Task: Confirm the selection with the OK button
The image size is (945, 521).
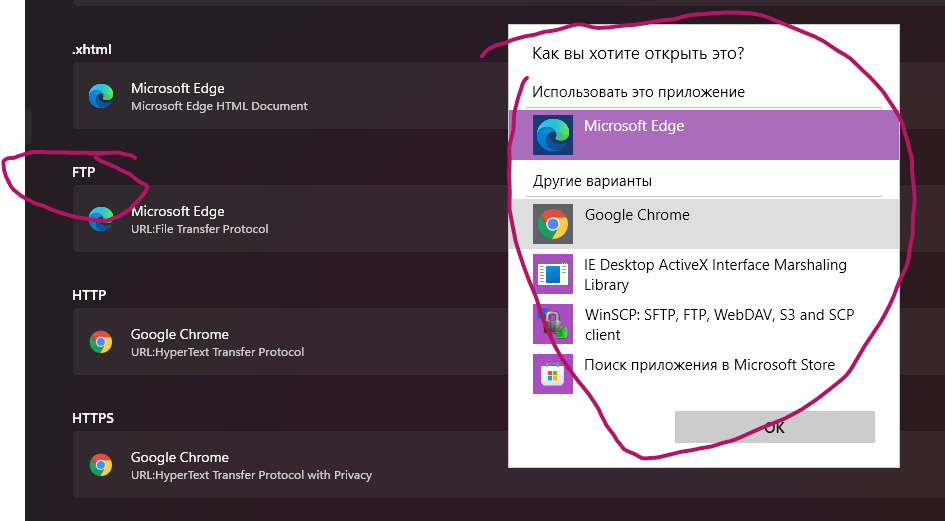Action: pyautogui.click(x=774, y=427)
